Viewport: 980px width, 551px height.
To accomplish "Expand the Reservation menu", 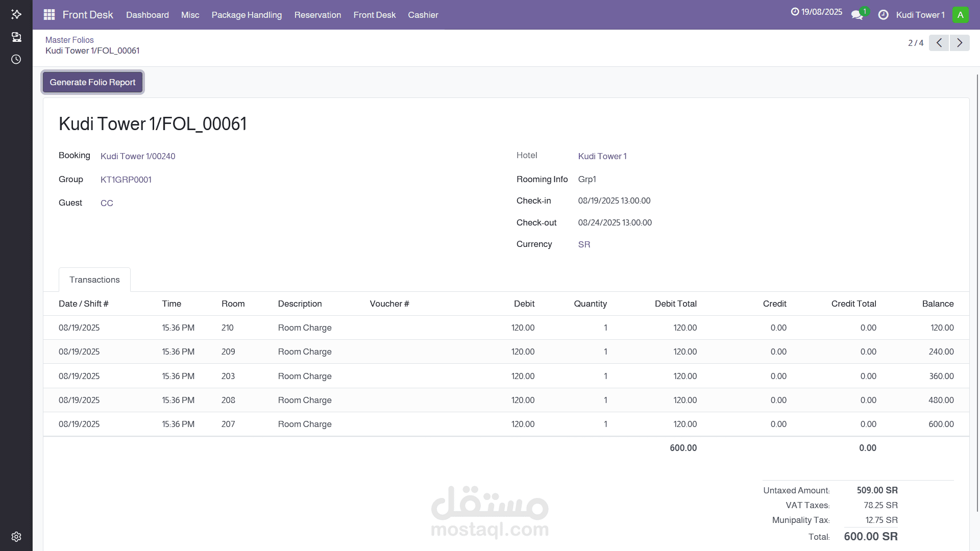I will pos(317,15).
